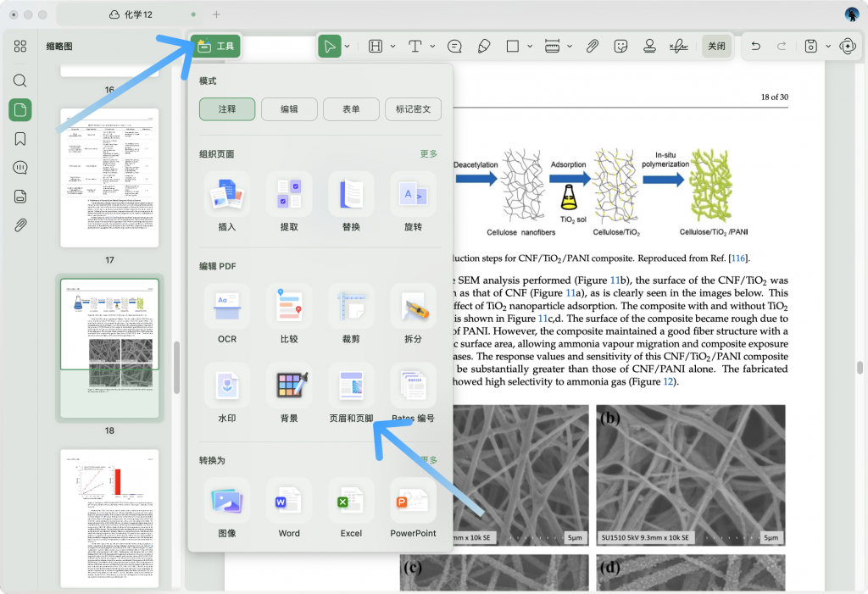Redo the last action
This screenshot has width=868, height=594.
[x=782, y=47]
